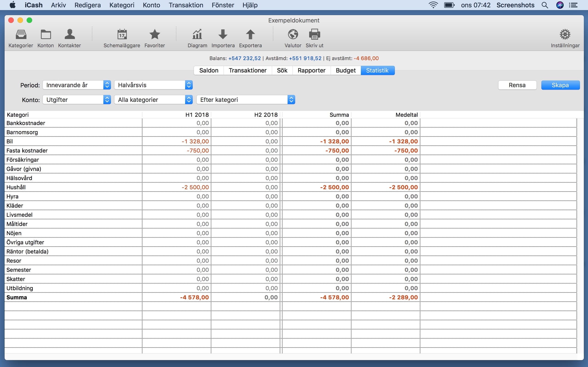The image size is (588, 367).
Task: Open Inställningar gear icon
Action: tap(565, 35)
